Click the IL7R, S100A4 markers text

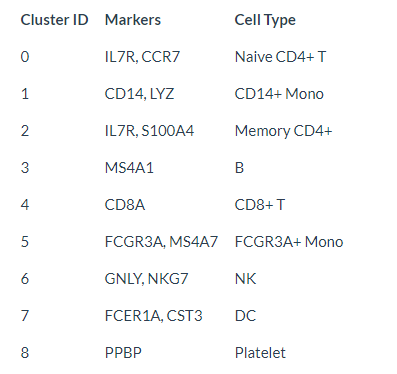click(x=149, y=131)
